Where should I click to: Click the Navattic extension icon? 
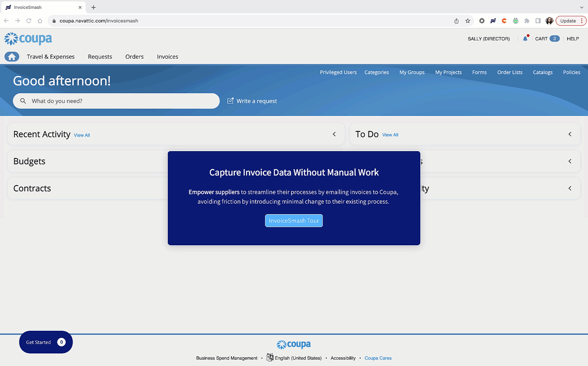pyautogui.click(x=493, y=21)
